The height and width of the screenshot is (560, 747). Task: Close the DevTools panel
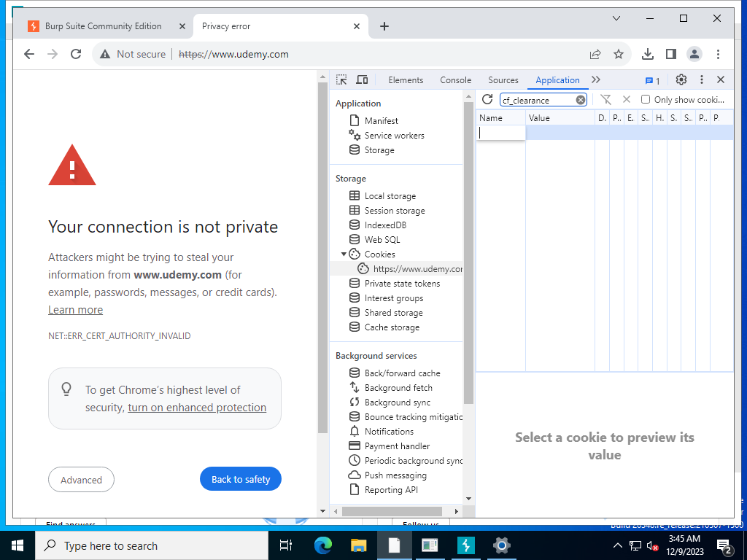point(721,80)
